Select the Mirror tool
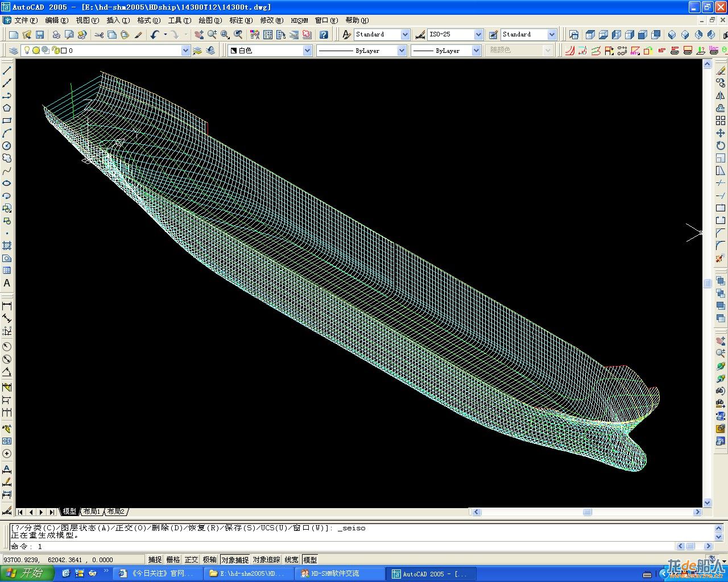Viewport: 728px width, 582px height. [721, 95]
